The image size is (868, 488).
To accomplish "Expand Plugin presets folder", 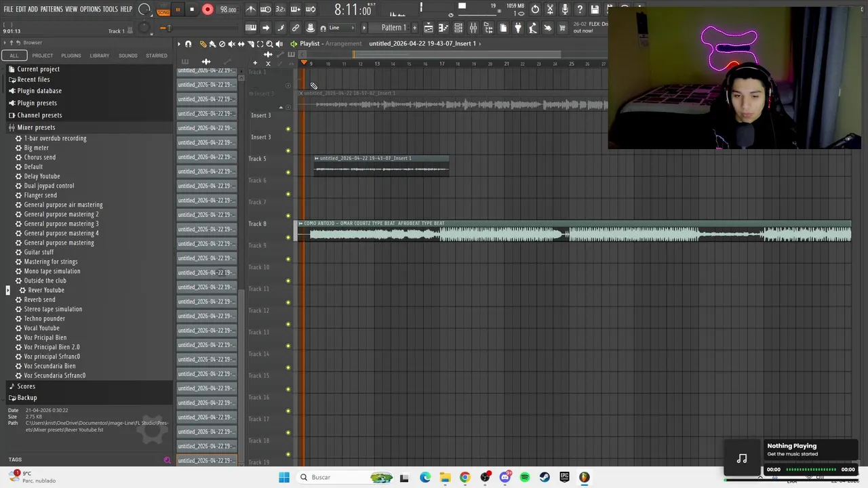I will point(37,103).
